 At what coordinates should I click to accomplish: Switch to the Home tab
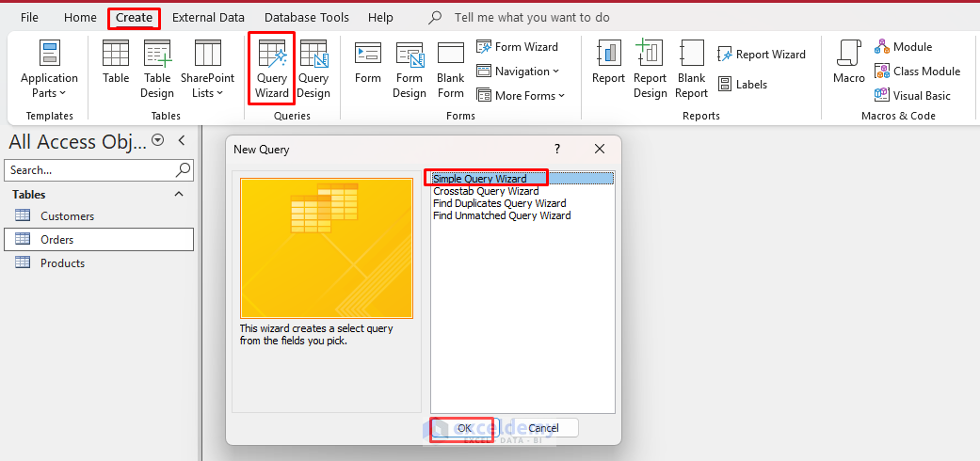(80, 18)
